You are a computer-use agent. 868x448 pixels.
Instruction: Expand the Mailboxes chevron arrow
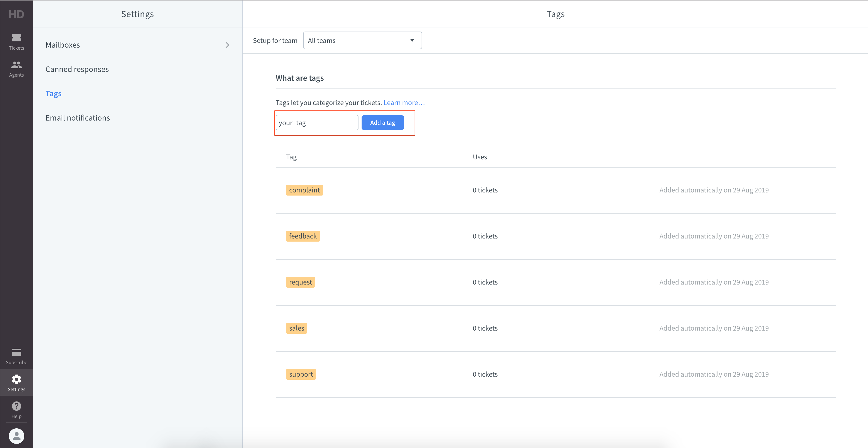pyautogui.click(x=227, y=45)
